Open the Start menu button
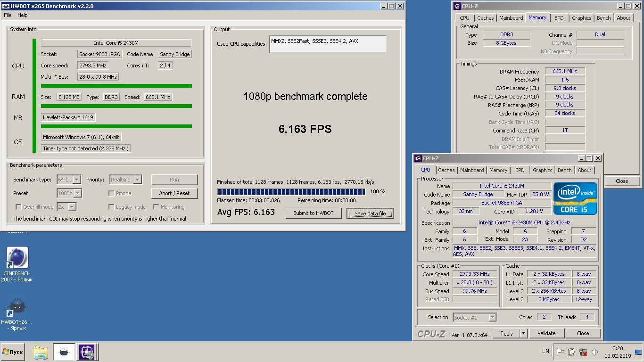Screen dimensions: 644x362 [13, 352]
